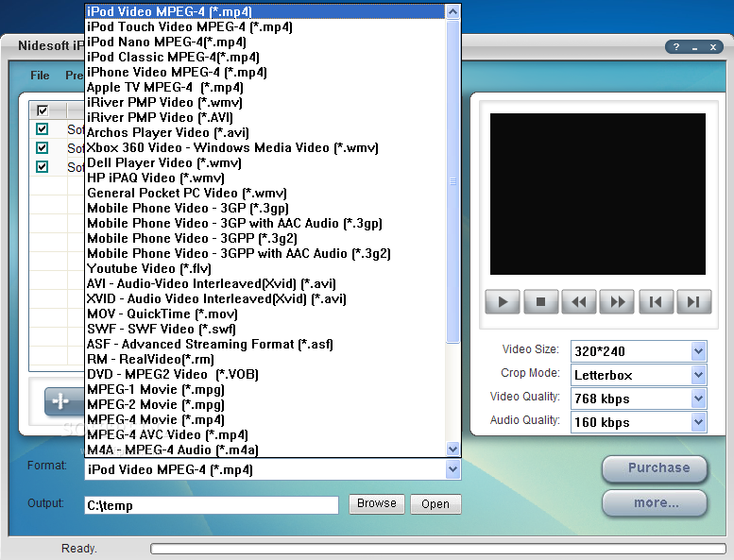Select MPEG-1 Movie (*.mpg) format
Viewport: 734px width, 560px height.
click(265, 389)
